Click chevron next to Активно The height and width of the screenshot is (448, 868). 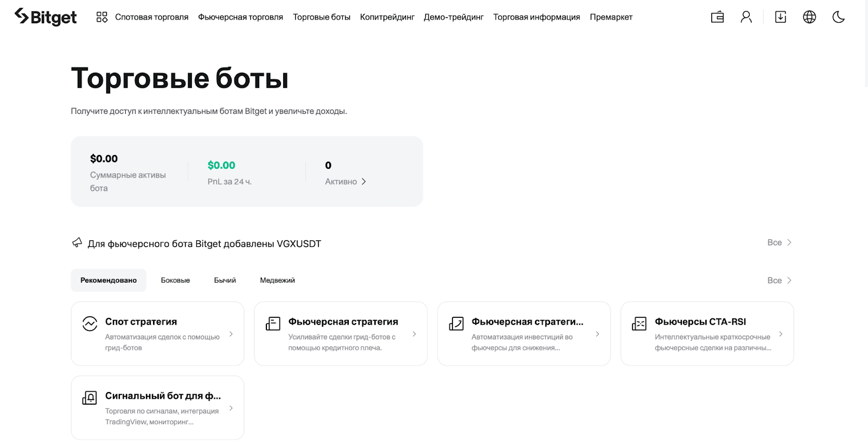[363, 182]
